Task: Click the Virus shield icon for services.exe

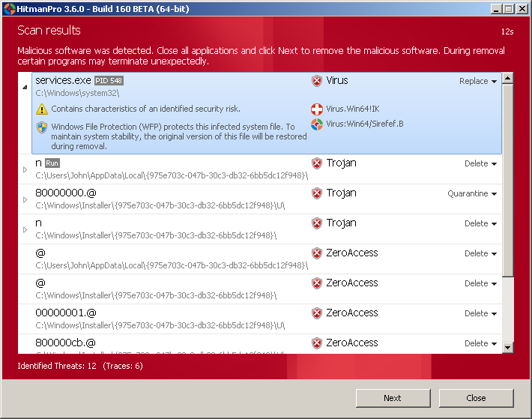Action: pos(317,81)
